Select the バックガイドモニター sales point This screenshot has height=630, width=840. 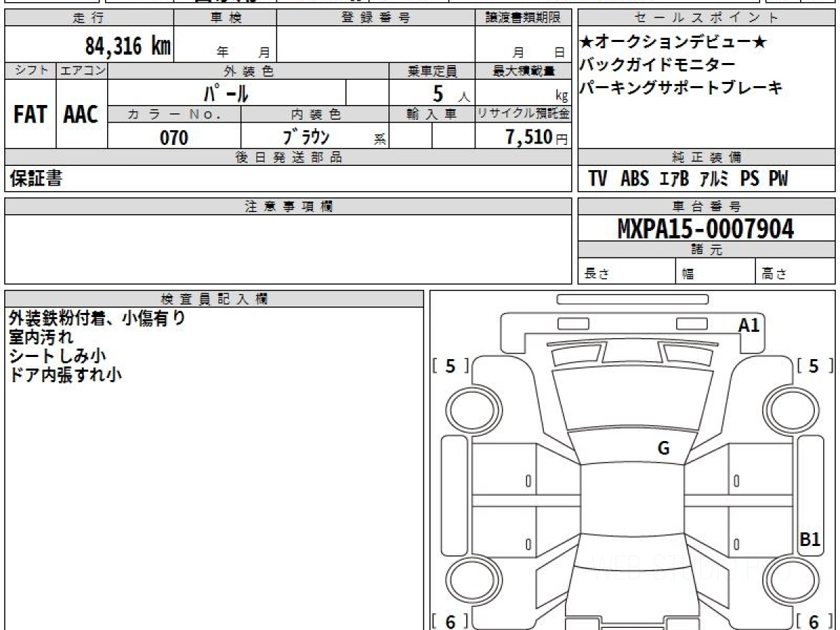(x=657, y=65)
